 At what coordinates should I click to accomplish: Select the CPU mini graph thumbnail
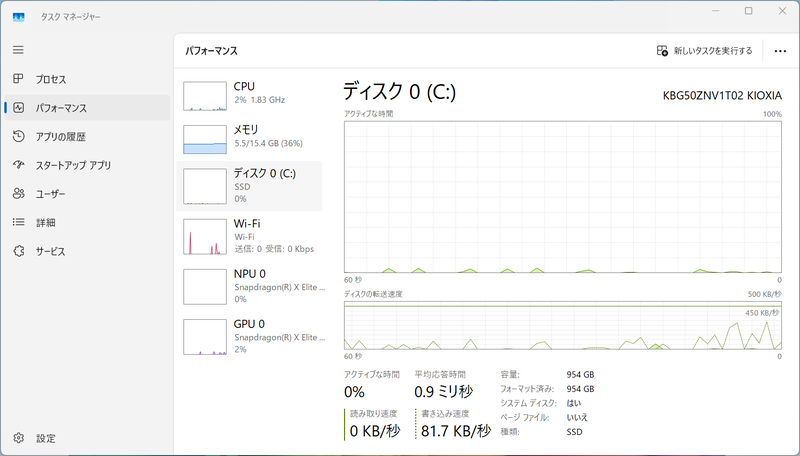(x=205, y=96)
